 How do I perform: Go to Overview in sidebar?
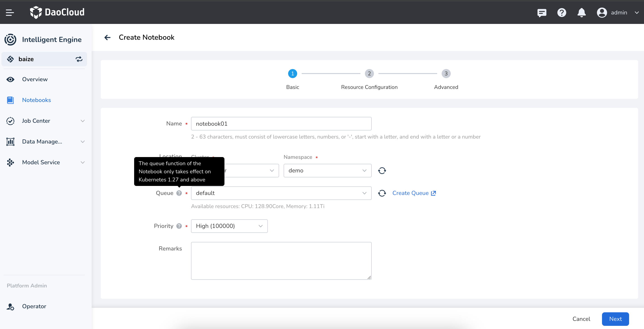[x=35, y=79]
